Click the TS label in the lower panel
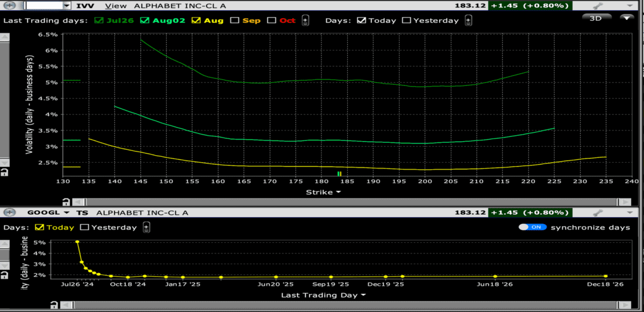This screenshot has width=644, height=312. point(83,212)
